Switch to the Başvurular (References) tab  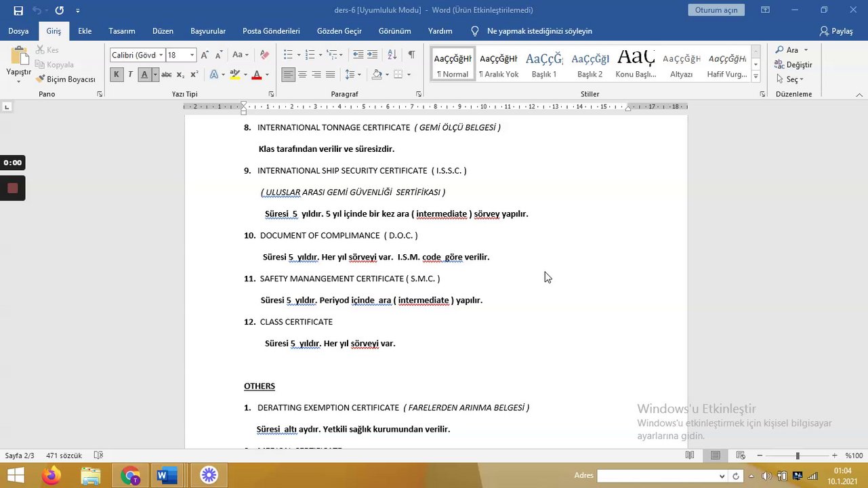coord(208,31)
